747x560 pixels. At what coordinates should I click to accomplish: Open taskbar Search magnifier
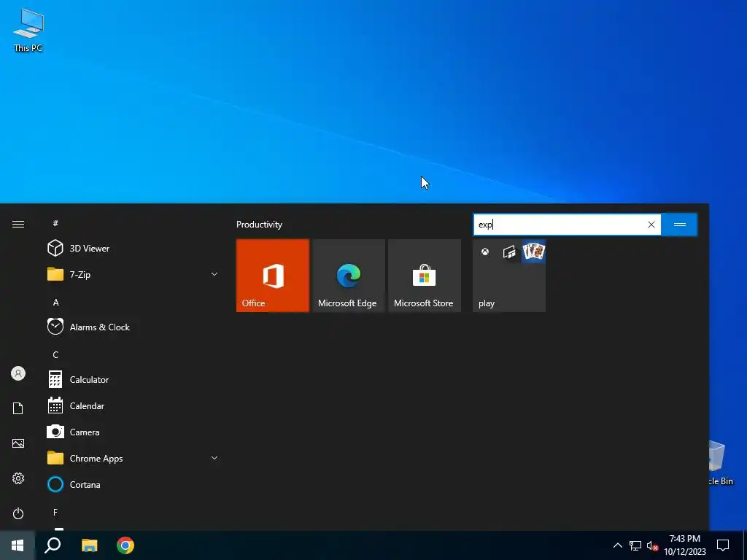(x=53, y=545)
